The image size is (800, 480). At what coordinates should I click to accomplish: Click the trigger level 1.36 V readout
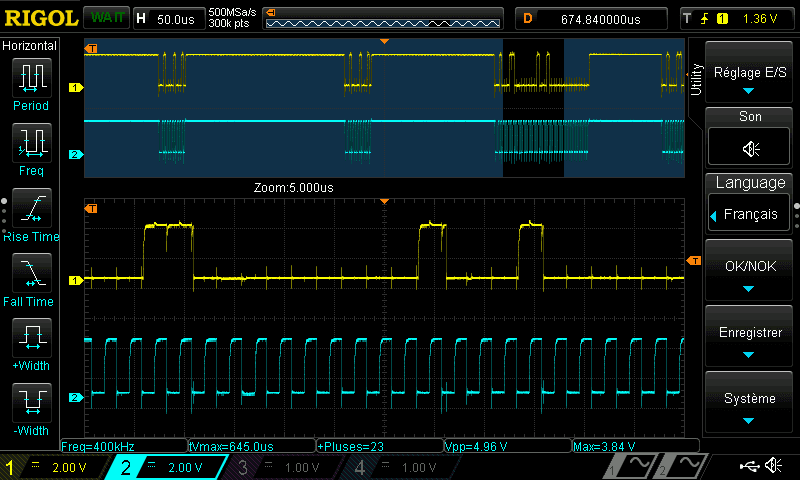click(760, 19)
